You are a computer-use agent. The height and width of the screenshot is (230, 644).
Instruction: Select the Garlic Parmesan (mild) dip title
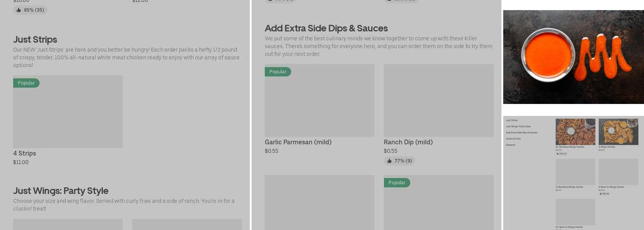pos(298,143)
